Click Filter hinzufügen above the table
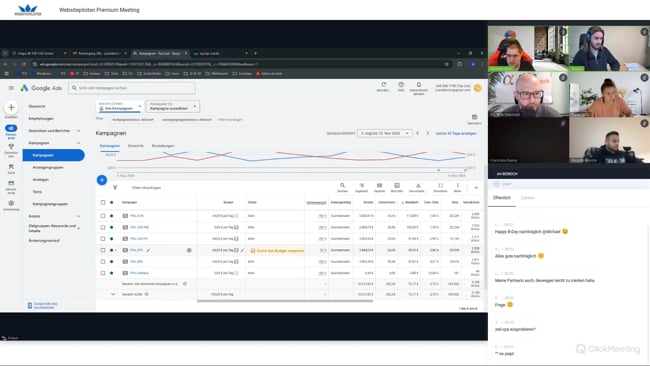 pos(146,188)
